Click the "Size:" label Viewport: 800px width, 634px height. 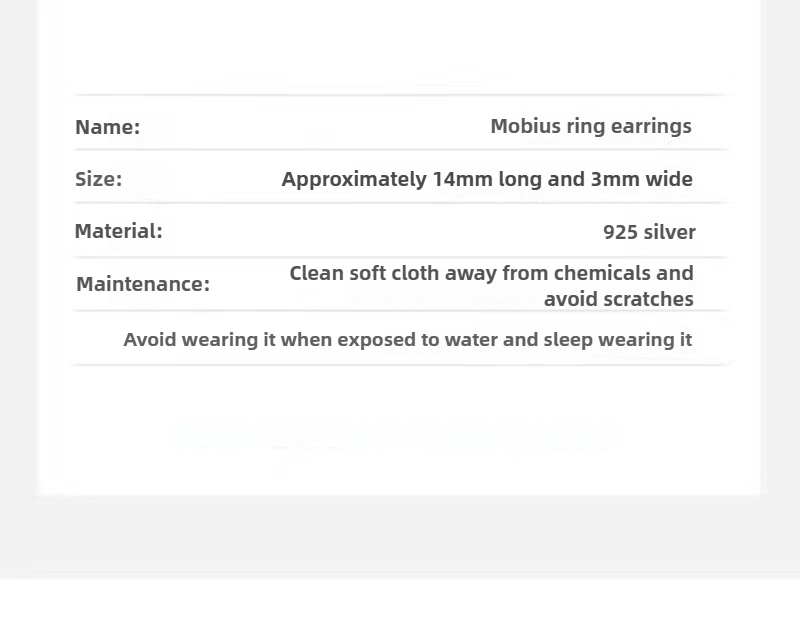[x=98, y=179]
